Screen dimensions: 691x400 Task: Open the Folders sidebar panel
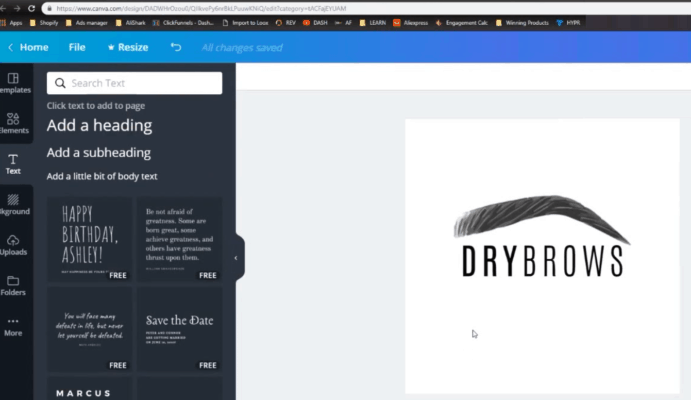pos(13,285)
